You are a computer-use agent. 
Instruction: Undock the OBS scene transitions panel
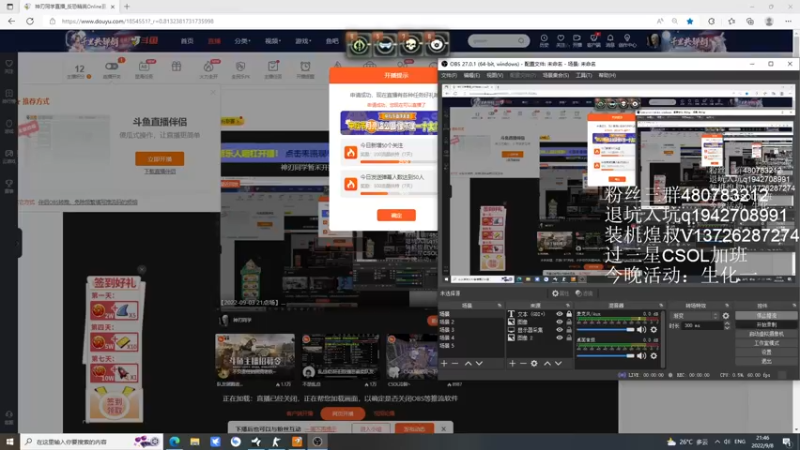pyautogui.click(x=727, y=306)
